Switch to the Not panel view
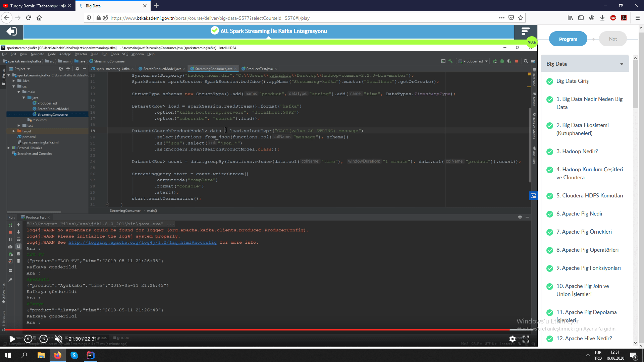Screen dimensions: 644x362 coord(613,39)
